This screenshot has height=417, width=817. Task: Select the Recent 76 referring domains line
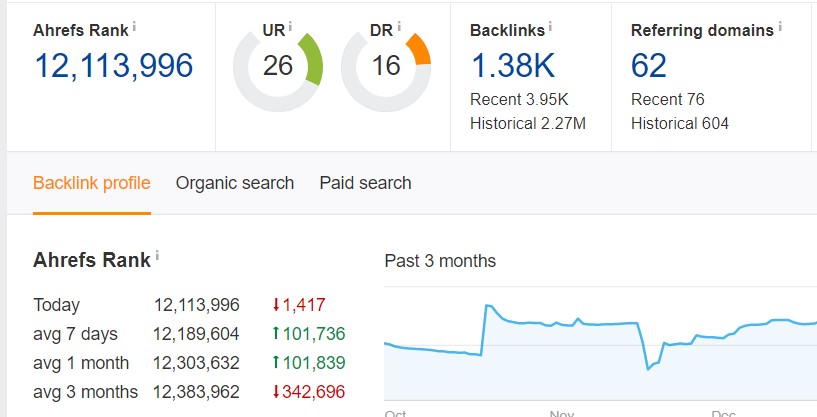[667, 99]
